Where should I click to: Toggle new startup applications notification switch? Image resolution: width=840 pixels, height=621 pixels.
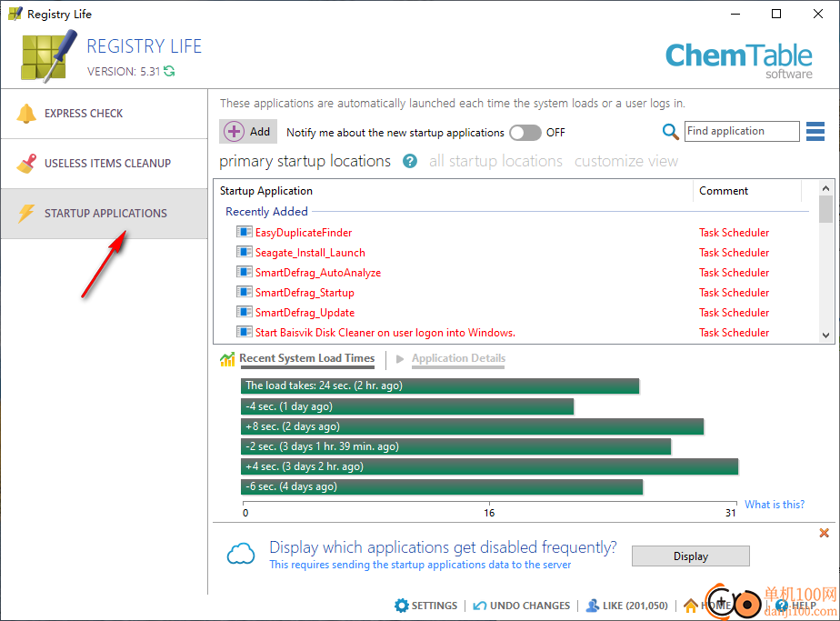point(525,133)
